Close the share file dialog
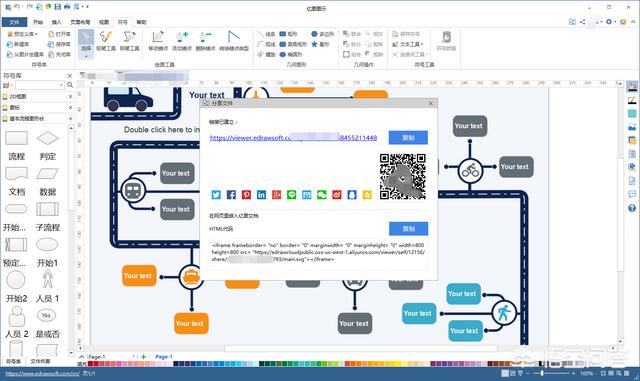 click(x=431, y=103)
